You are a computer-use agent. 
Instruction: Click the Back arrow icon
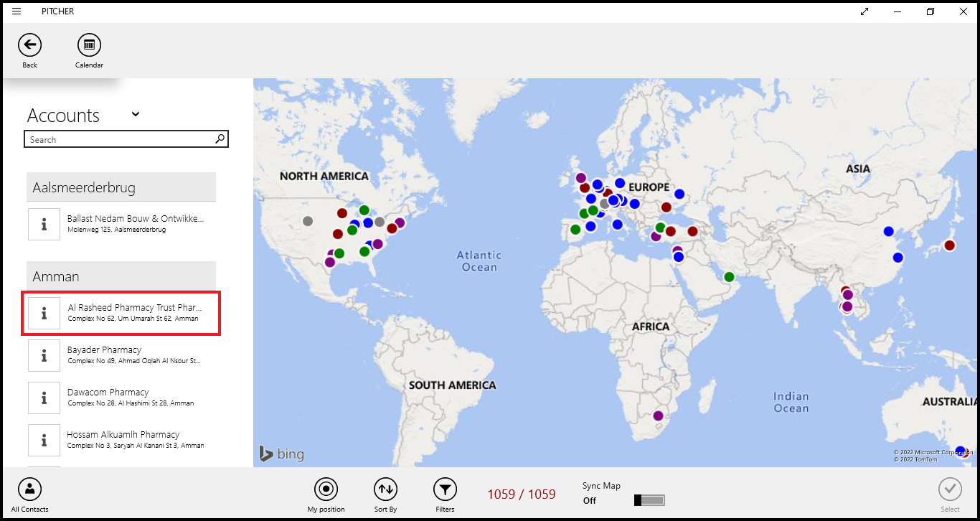click(x=29, y=45)
